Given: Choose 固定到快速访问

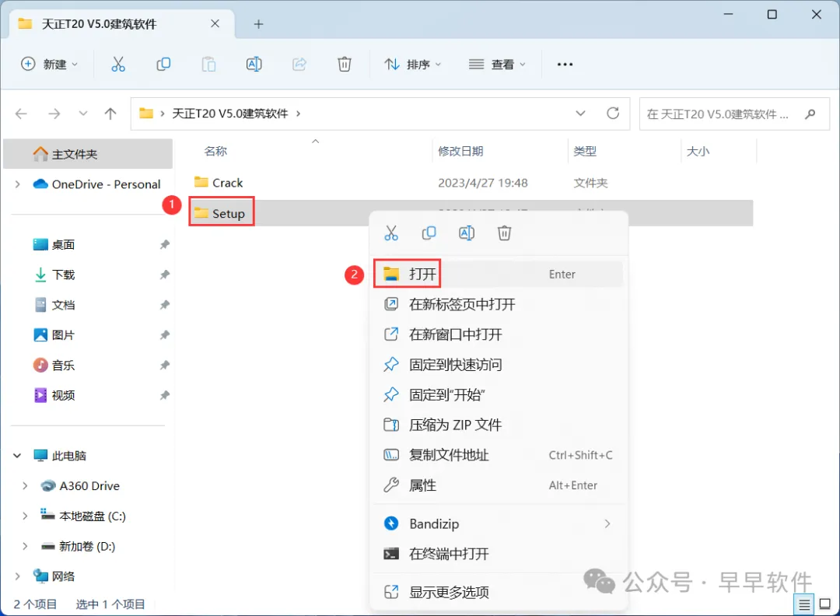Looking at the screenshot, I should click(499, 365).
